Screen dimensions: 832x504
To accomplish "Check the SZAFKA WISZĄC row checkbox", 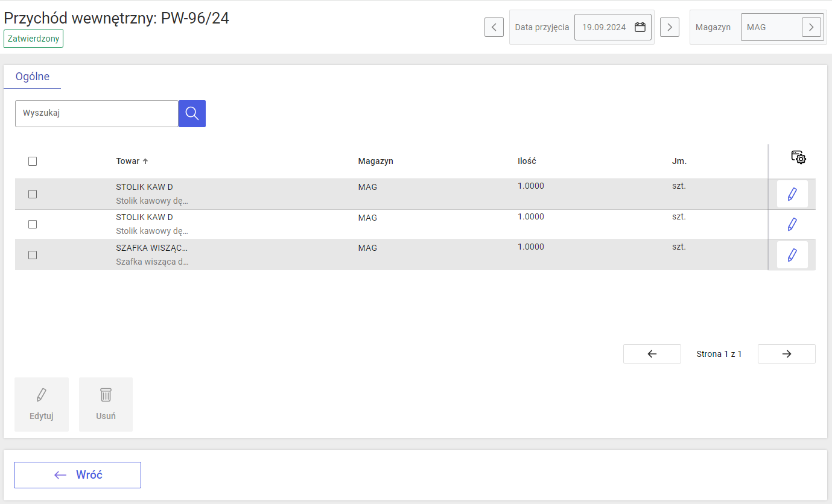I will [33, 255].
